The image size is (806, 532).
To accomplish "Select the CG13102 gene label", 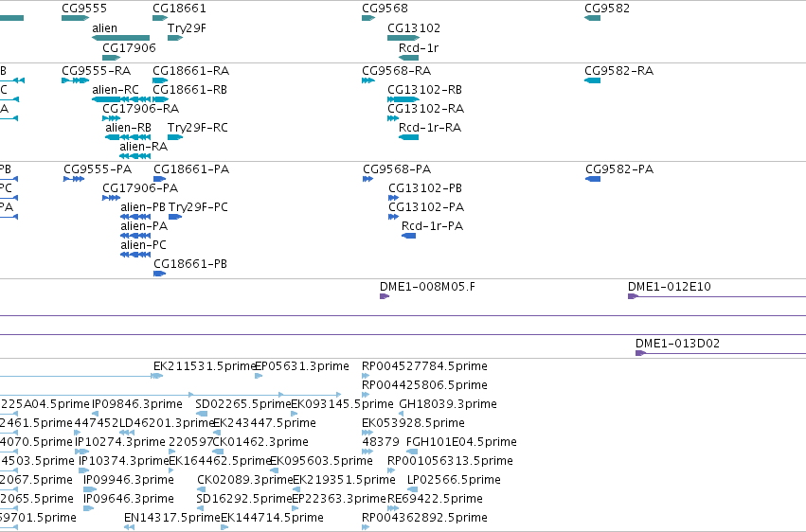I will (x=414, y=28).
